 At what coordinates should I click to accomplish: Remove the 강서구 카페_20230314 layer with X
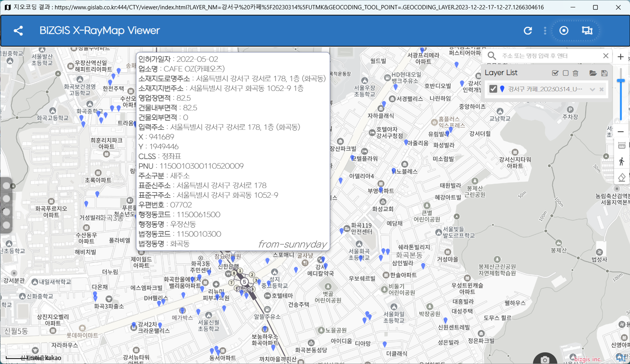click(602, 89)
